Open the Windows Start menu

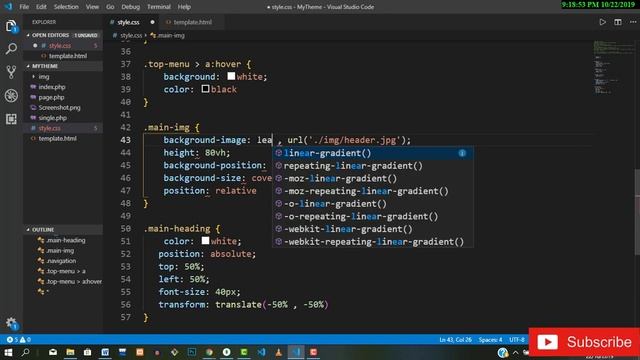pyautogui.click(x=8, y=352)
